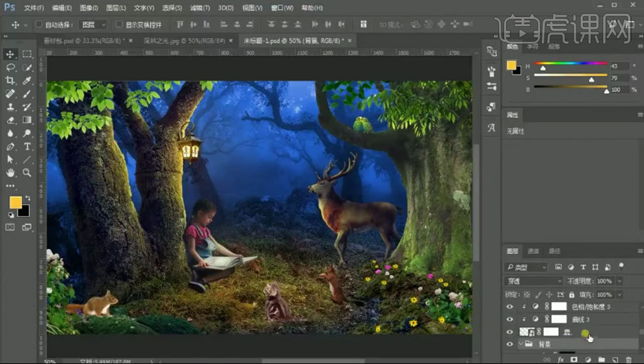Open the 图像(I) menu
Screen dimensions: 644x364
88,8
